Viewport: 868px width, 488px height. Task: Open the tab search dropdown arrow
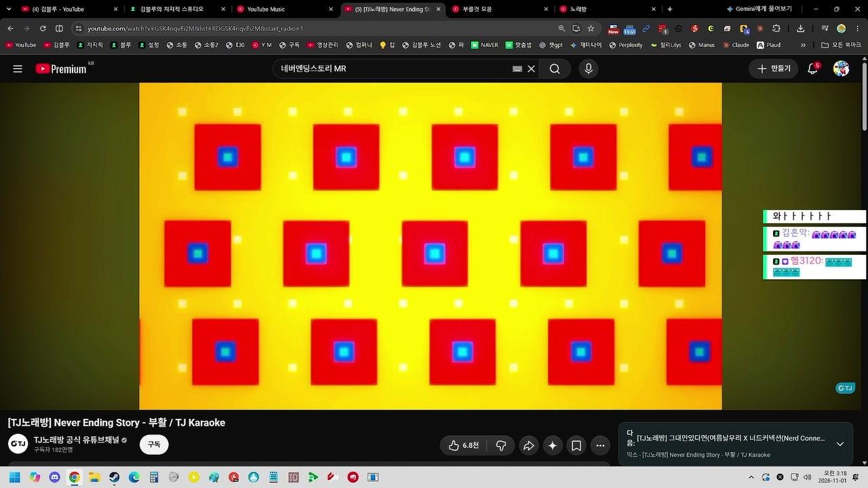tap(9, 9)
